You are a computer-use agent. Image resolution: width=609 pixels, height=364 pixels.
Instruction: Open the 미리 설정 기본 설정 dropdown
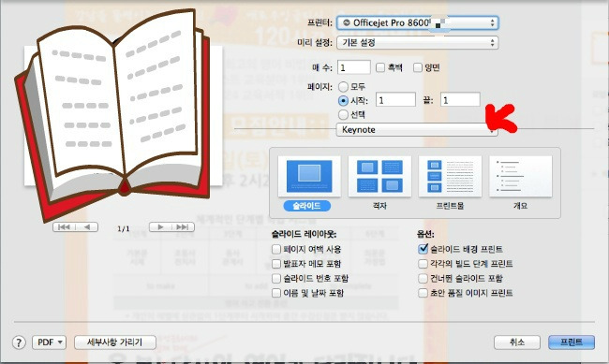pyautogui.click(x=417, y=42)
